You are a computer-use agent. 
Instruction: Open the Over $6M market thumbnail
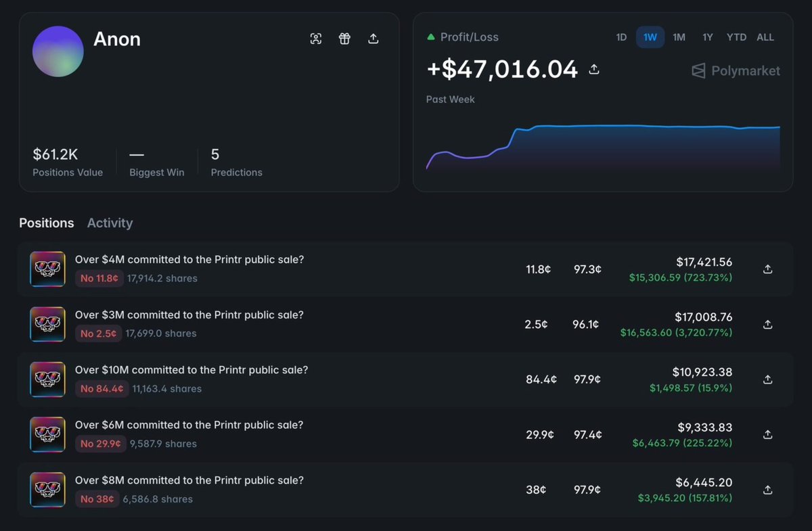click(x=47, y=435)
